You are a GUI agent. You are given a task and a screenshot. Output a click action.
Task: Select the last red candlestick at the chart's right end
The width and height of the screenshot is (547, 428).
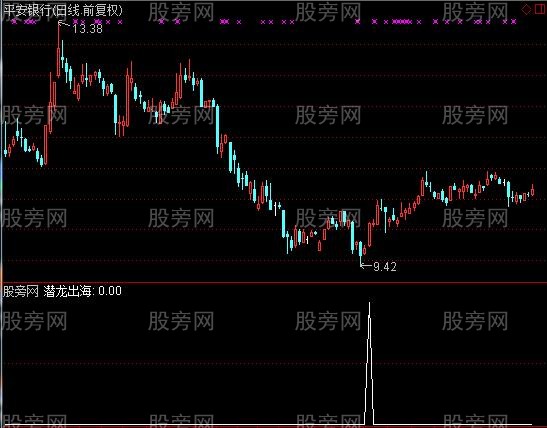tap(532, 191)
